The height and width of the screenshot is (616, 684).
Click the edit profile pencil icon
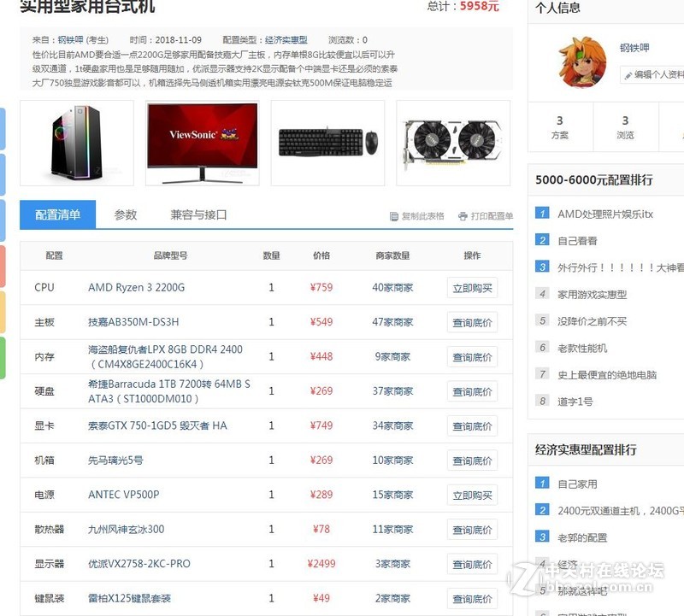coord(628,75)
